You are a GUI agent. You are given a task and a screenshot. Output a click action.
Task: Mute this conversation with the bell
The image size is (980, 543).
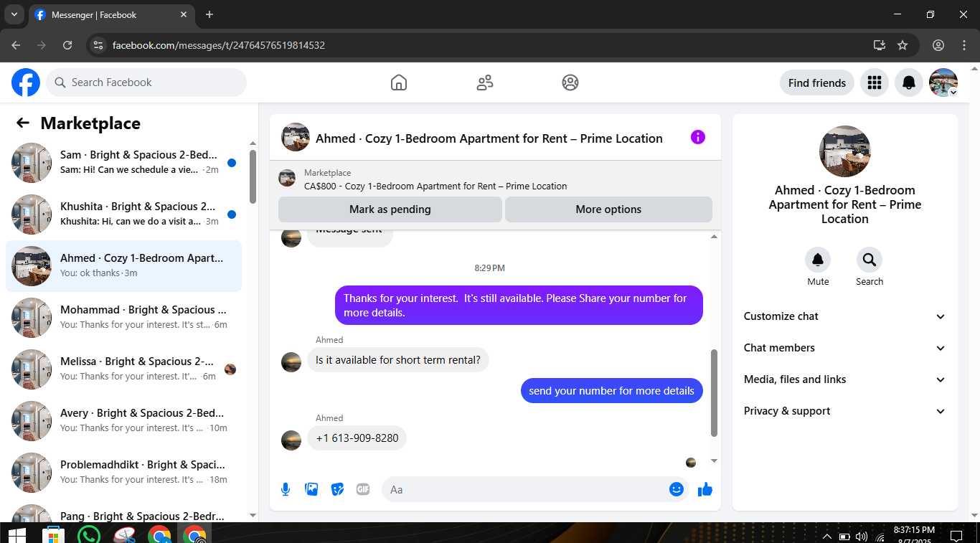(x=818, y=260)
